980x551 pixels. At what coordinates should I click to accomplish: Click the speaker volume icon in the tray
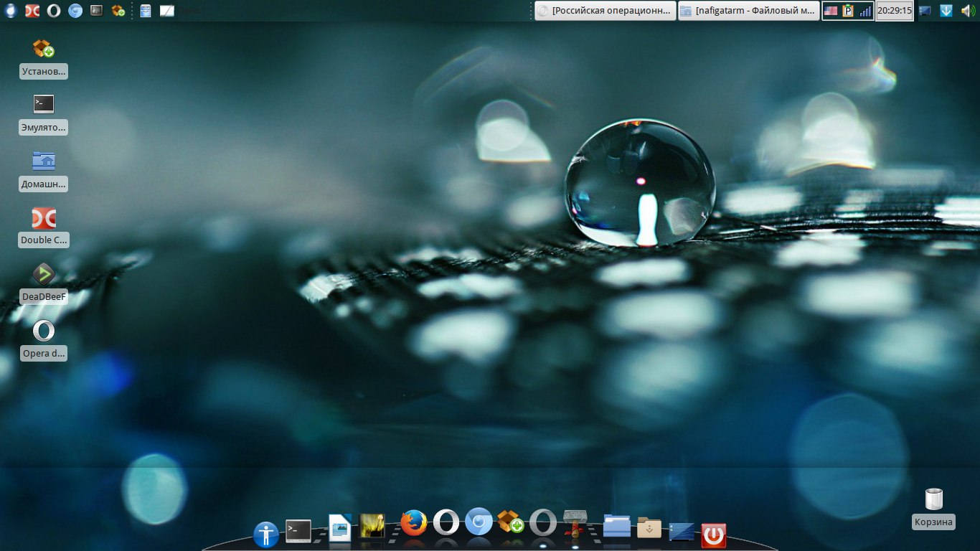point(968,11)
